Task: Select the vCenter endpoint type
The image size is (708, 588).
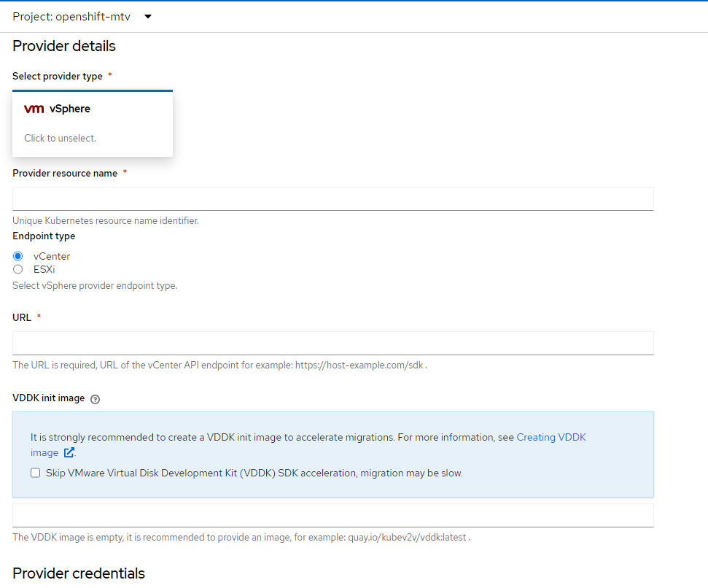Action: (17, 256)
